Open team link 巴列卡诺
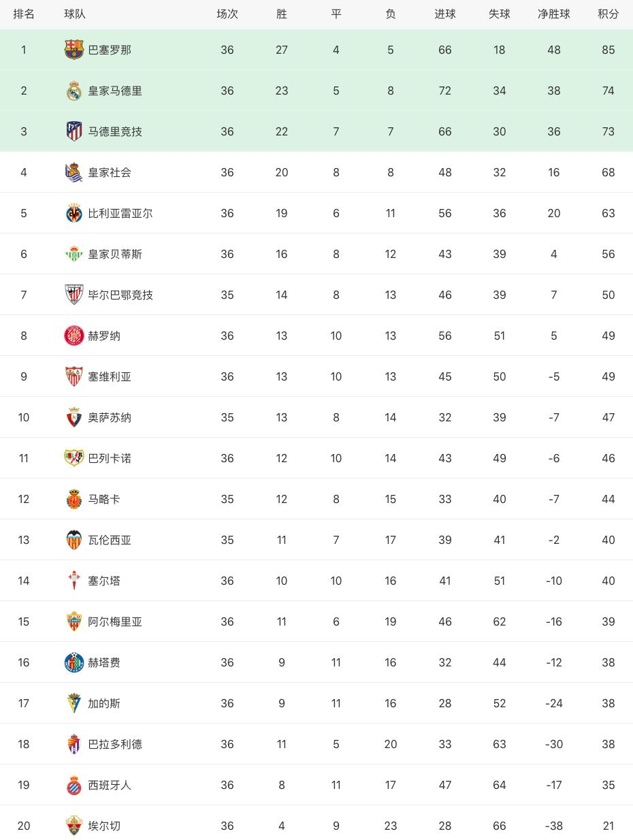 click(x=110, y=458)
